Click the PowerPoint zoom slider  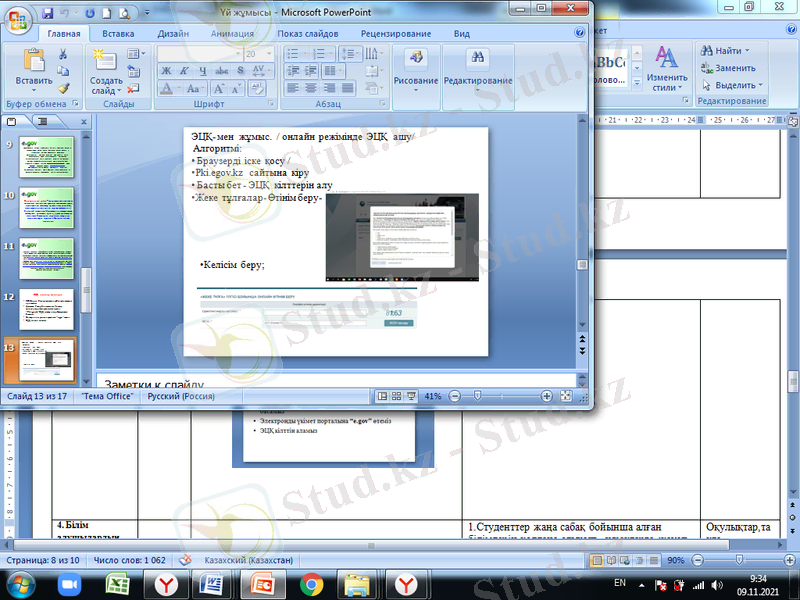coord(478,396)
